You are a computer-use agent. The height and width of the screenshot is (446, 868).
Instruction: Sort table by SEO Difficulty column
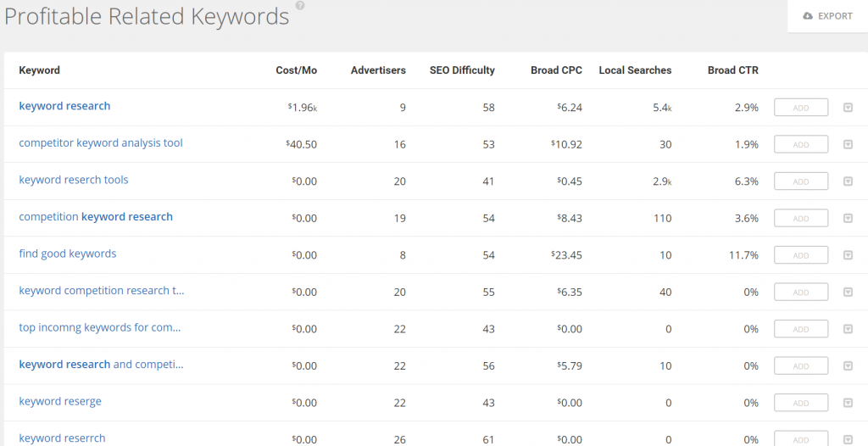pyautogui.click(x=462, y=70)
